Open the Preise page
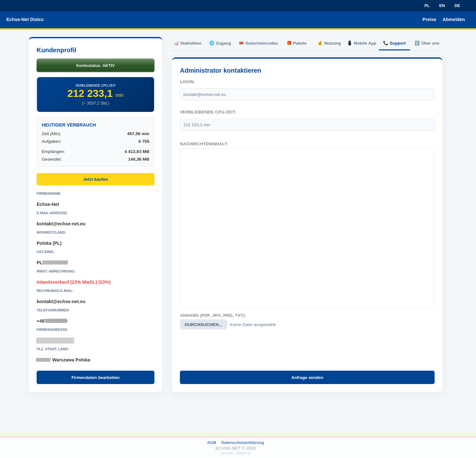This screenshot has height=458, width=476. pos(429,19)
